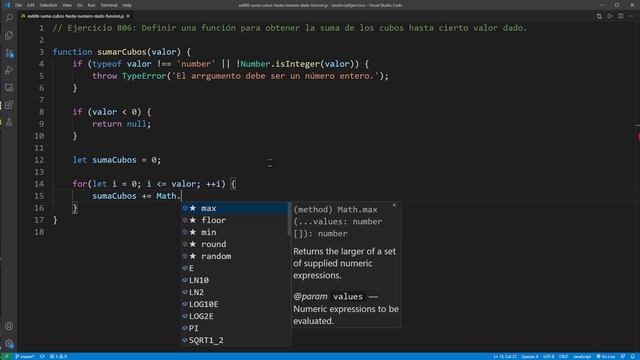Choose the round suggestion in autocomplete list
Viewport: 640px width, 360px height.
[235, 244]
